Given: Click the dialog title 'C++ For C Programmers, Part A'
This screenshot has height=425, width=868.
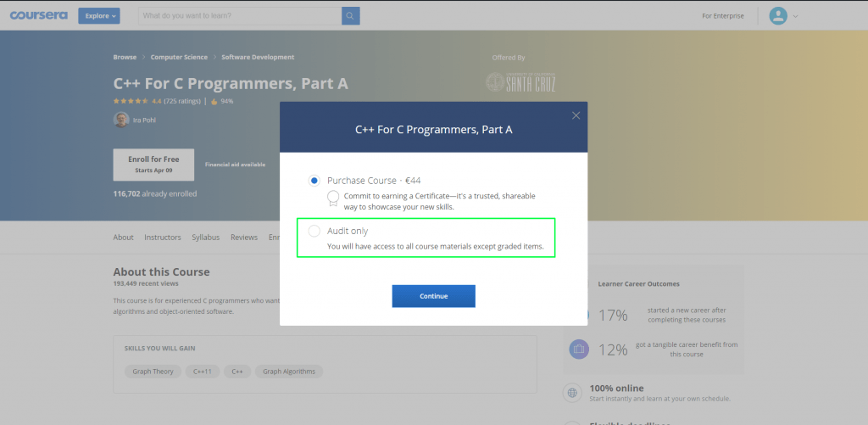Looking at the screenshot, I should pyautogui.click(x=433, y=130).
